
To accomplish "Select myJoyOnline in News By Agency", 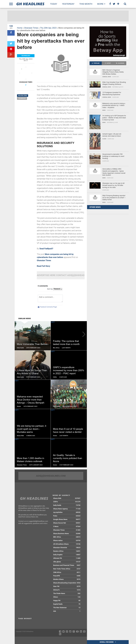I will tap(67, 512).
